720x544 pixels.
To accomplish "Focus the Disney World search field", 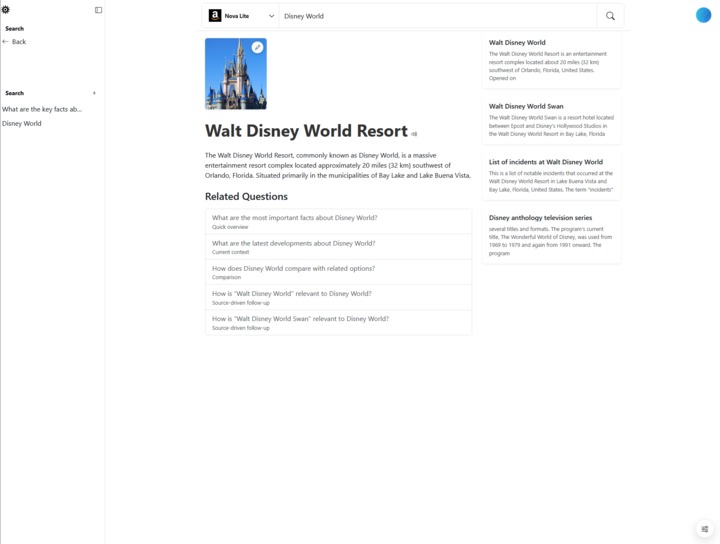I will 438,16.
